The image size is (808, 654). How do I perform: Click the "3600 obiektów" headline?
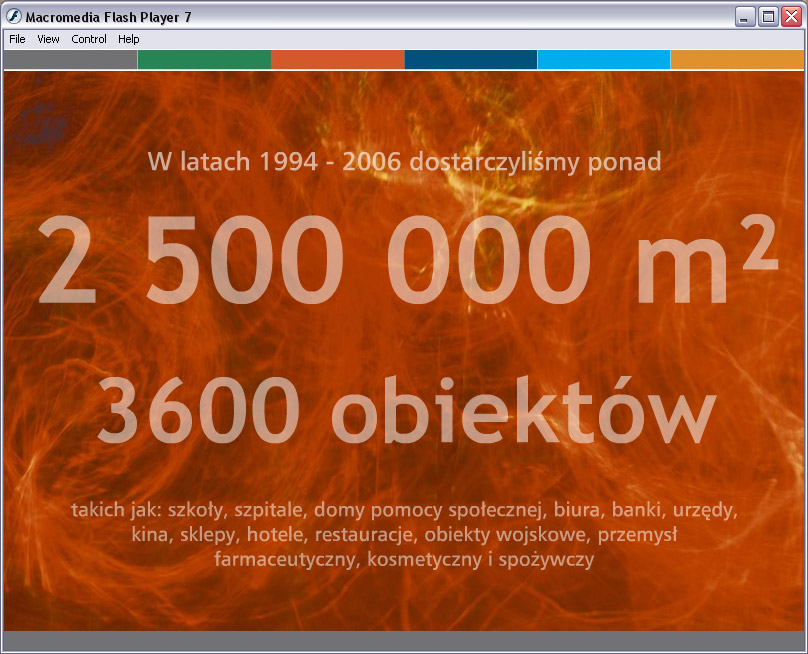pyautogui.click(x=407, y=410)
